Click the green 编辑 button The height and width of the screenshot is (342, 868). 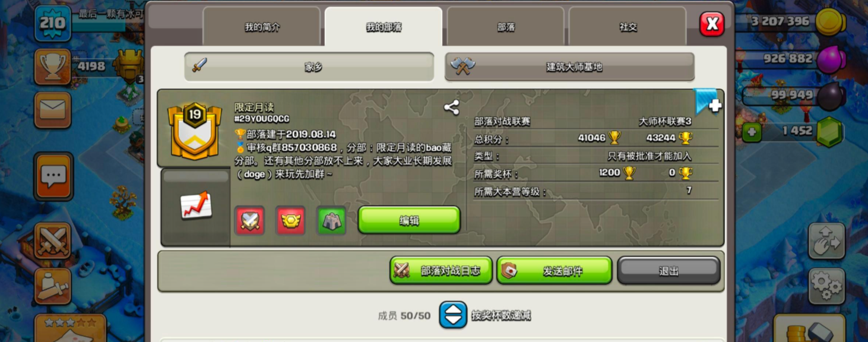click(409, 220)
